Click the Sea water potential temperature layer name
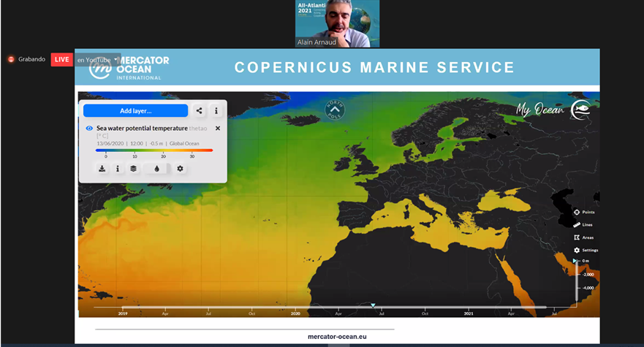The width and height of the screenshot is (644, 347). pyautogui.click(x=142, y=128)
